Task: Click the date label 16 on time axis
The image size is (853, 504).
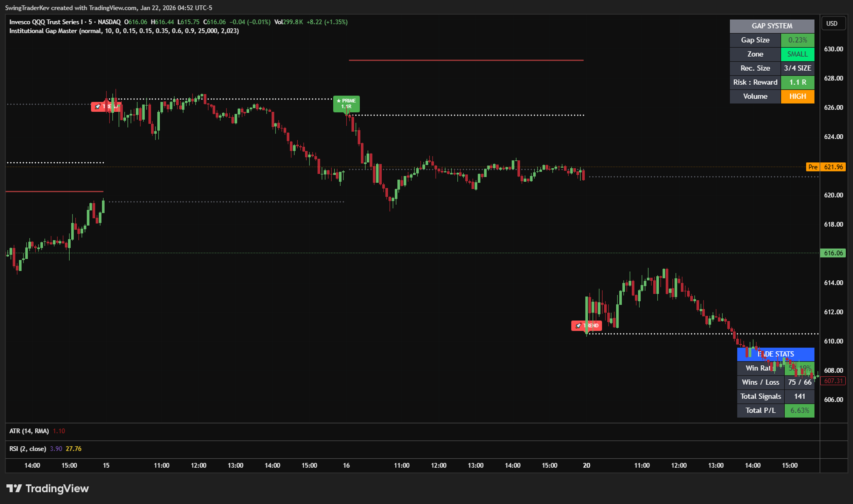Action: click(x=346, y=465)
